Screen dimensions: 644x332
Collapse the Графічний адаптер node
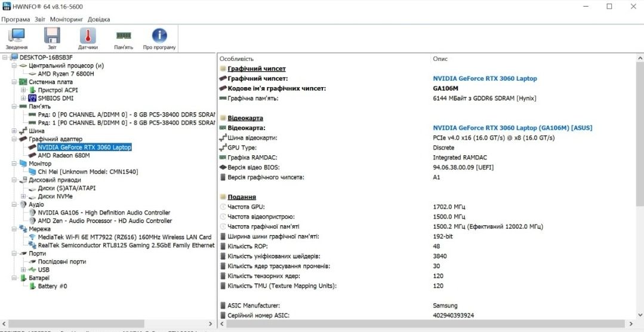[14, 139]
